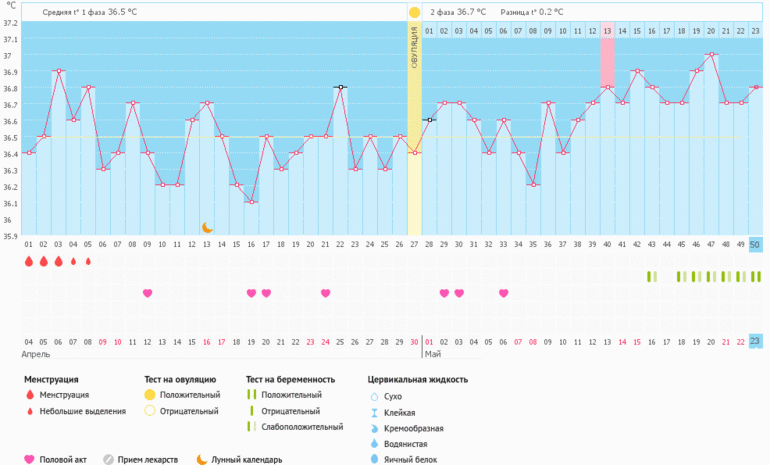Click the 'Яичный белок' legend icon
The image size is (770, 465).
(x=373, y=459)
